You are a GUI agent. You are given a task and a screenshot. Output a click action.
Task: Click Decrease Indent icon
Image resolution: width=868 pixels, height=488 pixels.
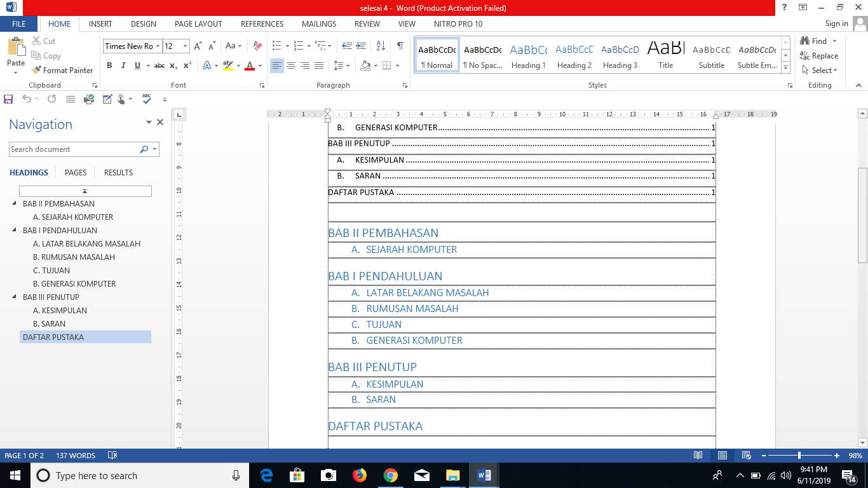[347, 46]
